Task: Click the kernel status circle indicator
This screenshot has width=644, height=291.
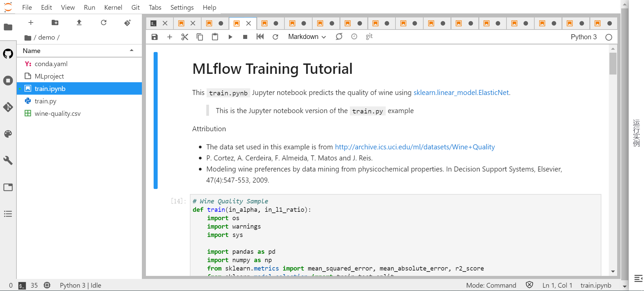Action: (x=609, y=37)
